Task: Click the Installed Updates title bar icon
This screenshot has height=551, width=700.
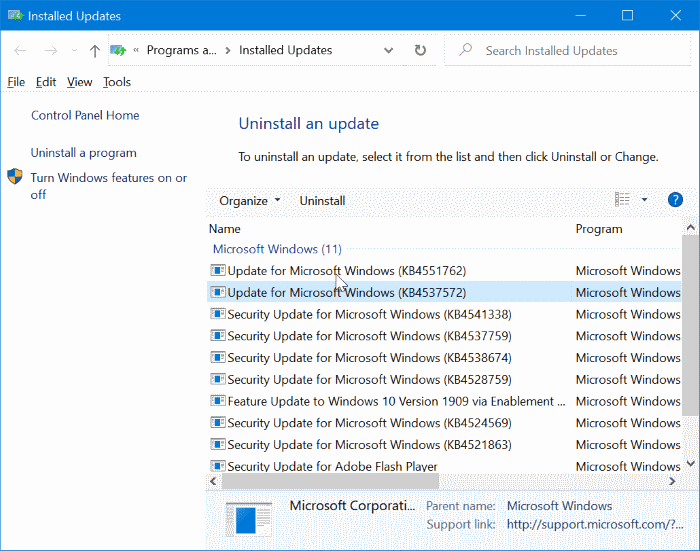Action: click(x=15, y=16)
